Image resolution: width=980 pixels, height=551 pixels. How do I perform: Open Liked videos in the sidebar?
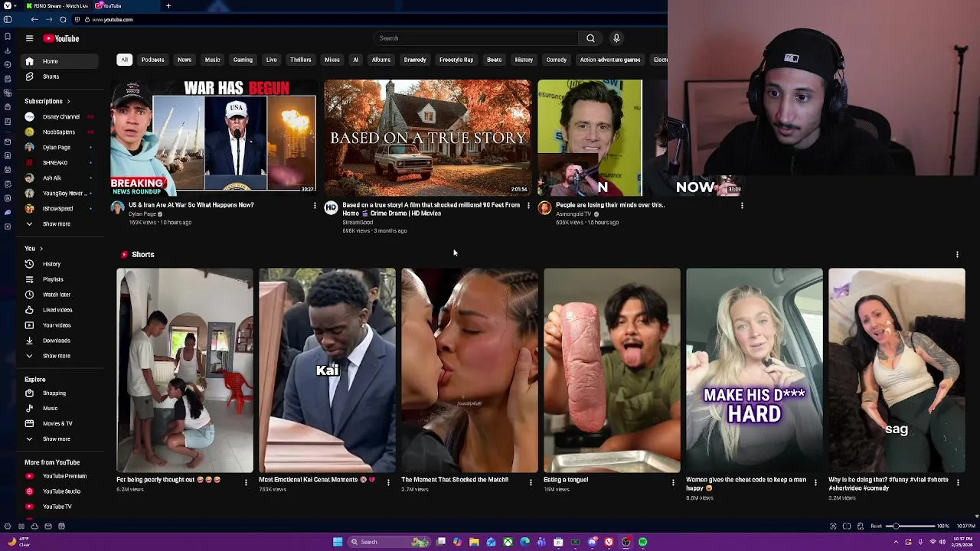61,310
